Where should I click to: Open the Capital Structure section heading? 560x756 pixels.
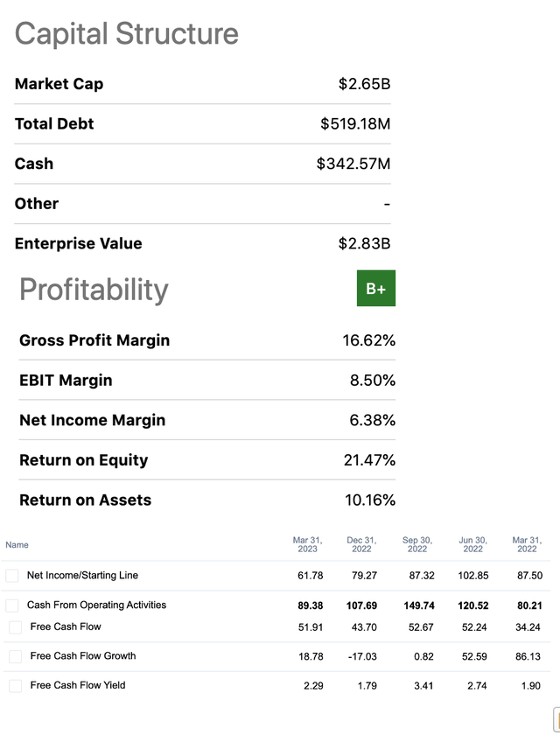pyautogui.click(x=126, y=33)
